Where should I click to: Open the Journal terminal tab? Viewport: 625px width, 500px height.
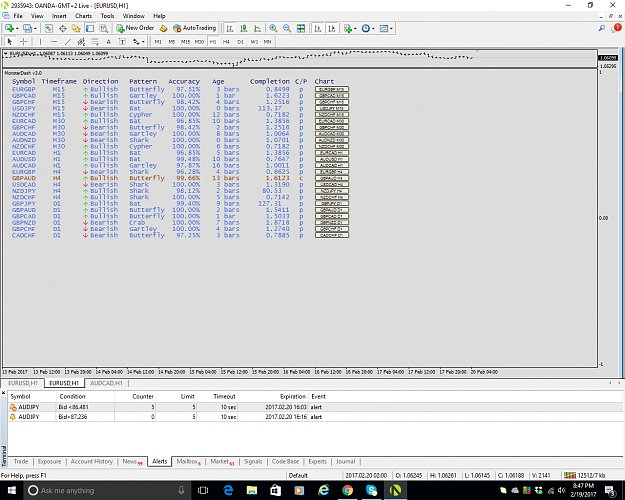(346, 461)
